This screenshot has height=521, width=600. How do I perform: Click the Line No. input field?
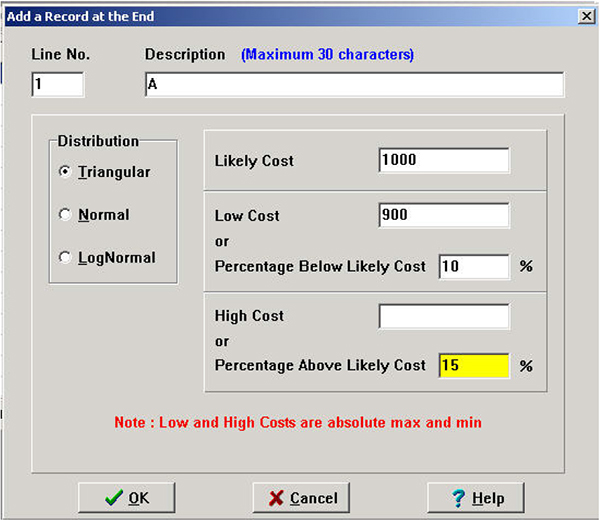click(58, 84)
